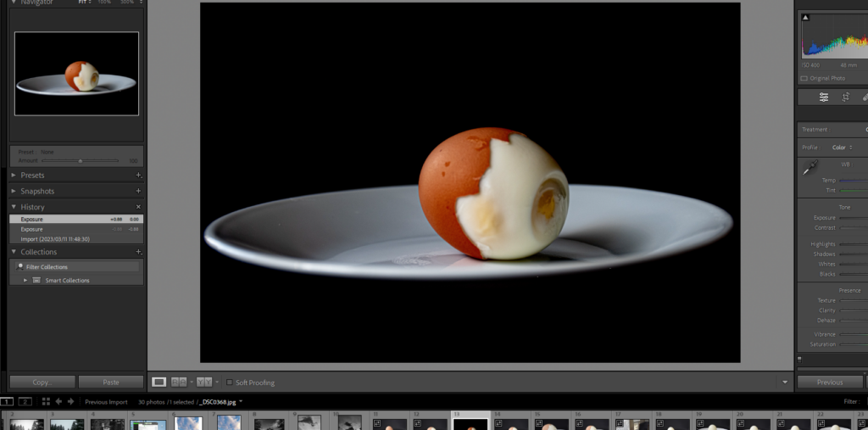Add a new preset with plus icon
This screenshot has width=868, height=430.
click(x=138, y=176)
